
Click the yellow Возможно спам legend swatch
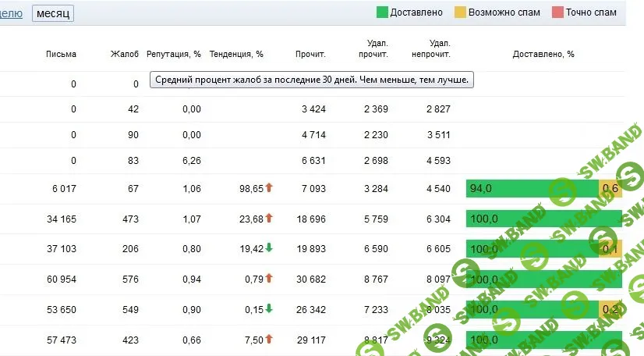(460, 12)
